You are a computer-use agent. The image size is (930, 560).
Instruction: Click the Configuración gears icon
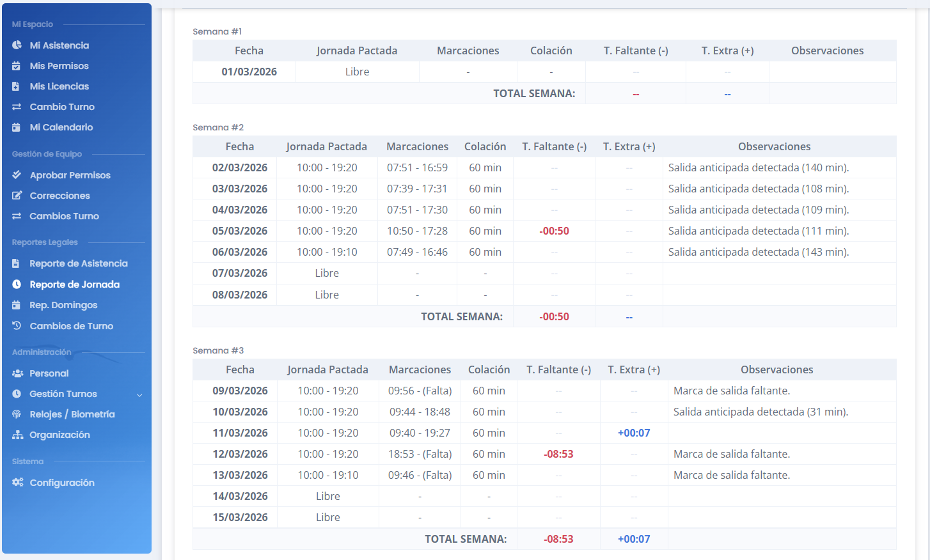17,483
